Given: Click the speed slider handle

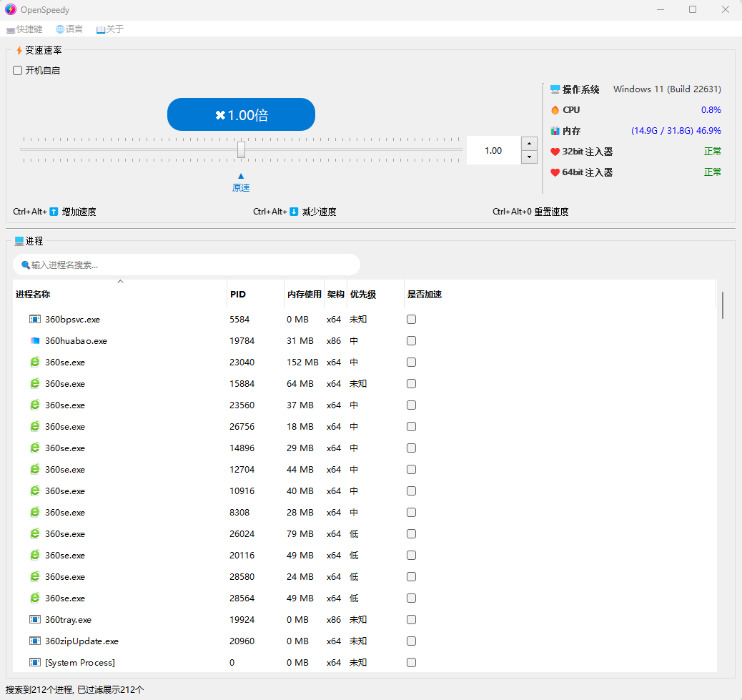Looking at the screenshot, I should click(241, 149).
